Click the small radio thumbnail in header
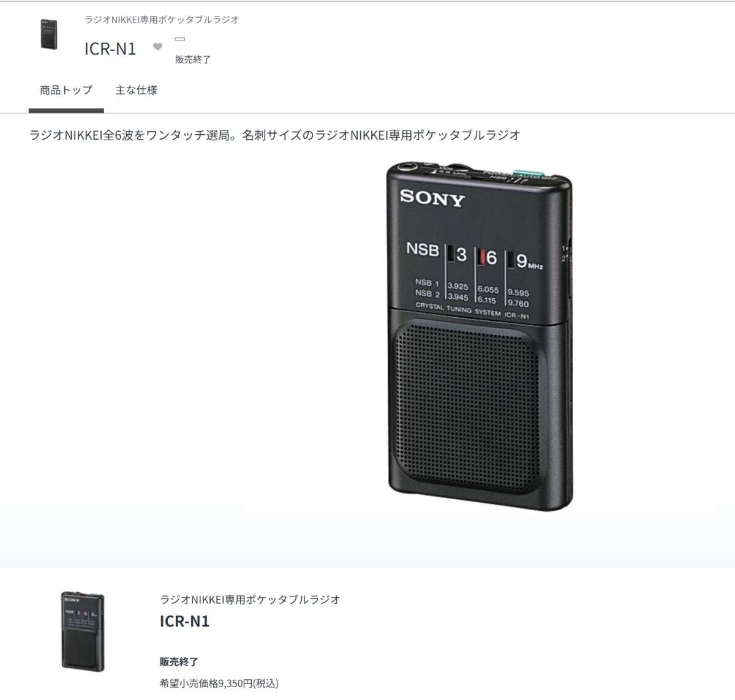The width and height of the screenshot is (735, 700). click(x=49, y=34)
